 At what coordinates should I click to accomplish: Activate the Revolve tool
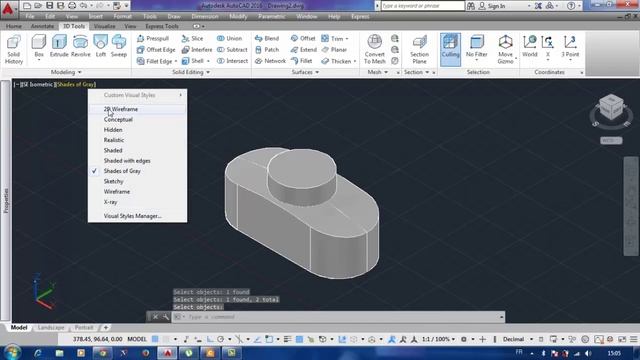80,46
